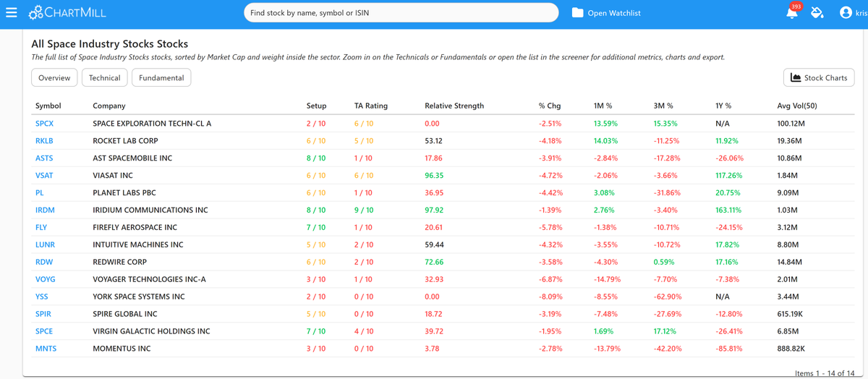Viewport: 868px width, 379px height.
Task: Open the MNTS symbol link
Action: (46, 349)
